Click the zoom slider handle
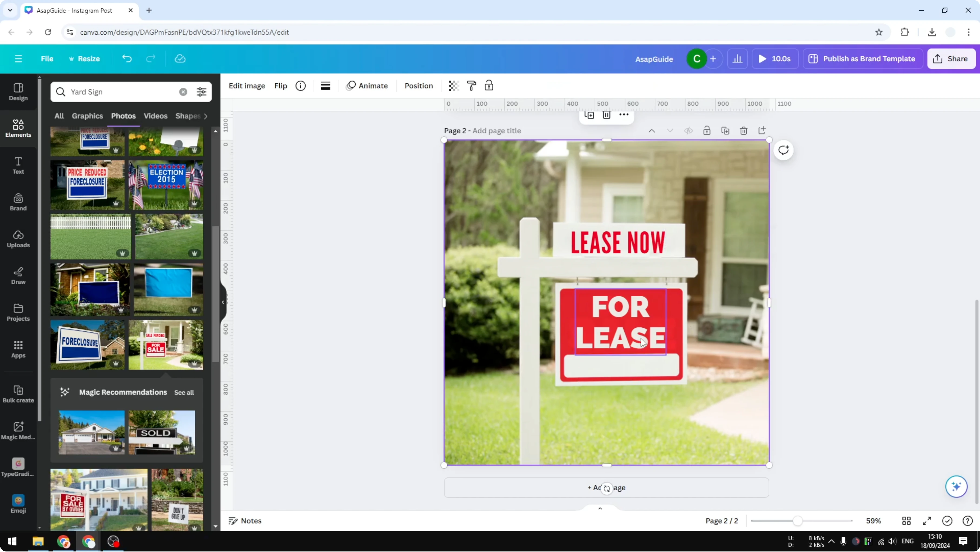This screenshot has width=980, height=552. [x=798, y=521]
